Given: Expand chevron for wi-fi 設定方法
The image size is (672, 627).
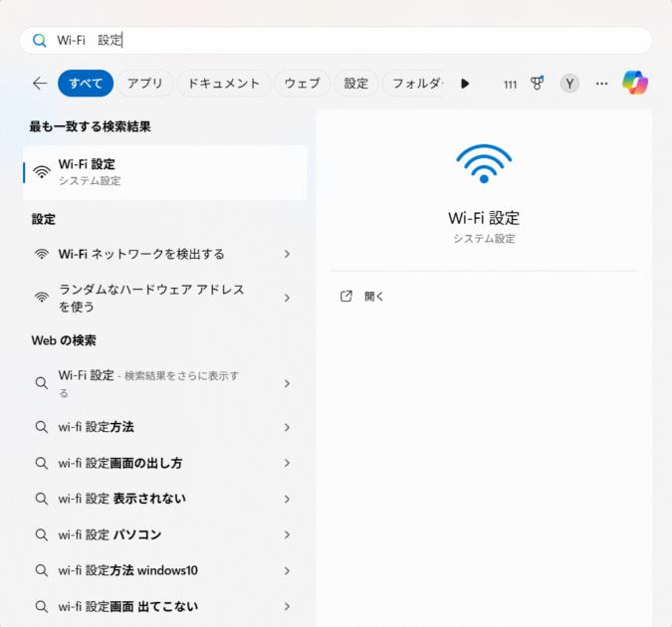Looking at the screenshot, I should coord(287,427).
